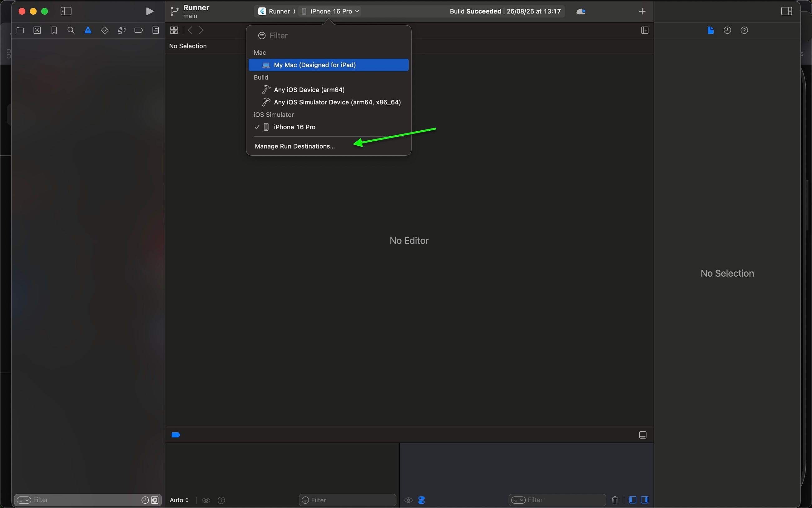Open the Auto variables scope dropdown
812x508 pixels.
(179, 500)
